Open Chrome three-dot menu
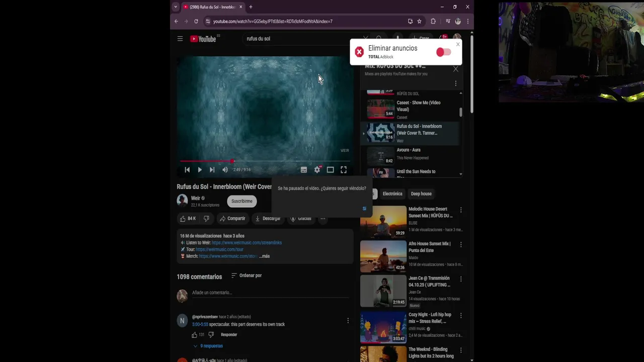Screen dimensions: 644x362 point(468,21)
